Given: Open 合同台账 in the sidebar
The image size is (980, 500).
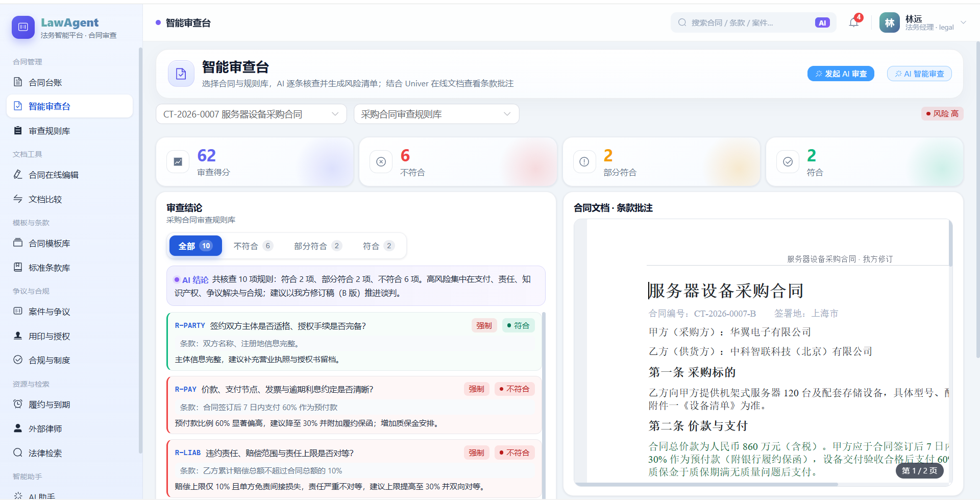Looking at the screenshot, I should pos(69,82).
